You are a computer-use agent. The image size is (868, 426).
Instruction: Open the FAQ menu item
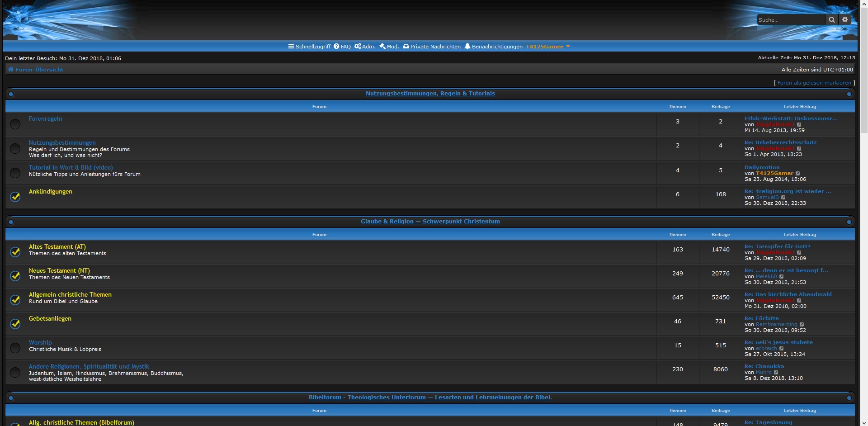pyautogui.click(x=342, y=47)
